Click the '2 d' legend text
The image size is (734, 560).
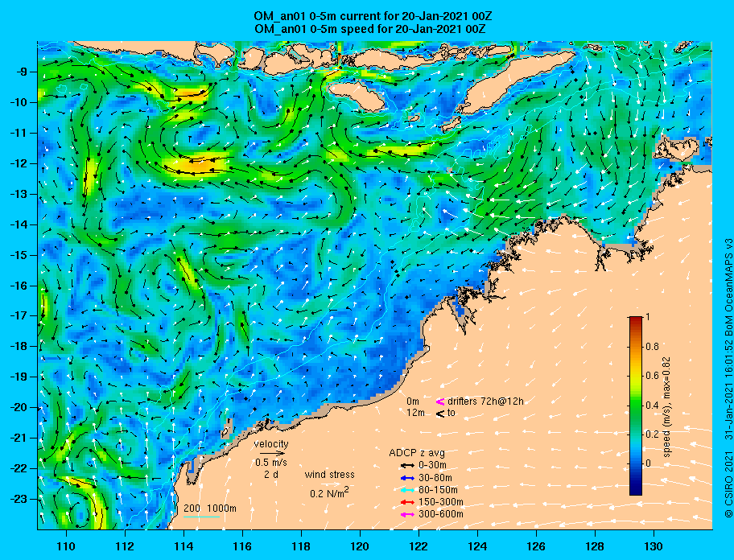click(271, 474)
